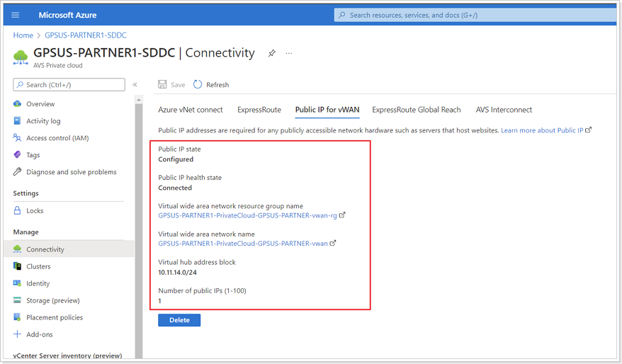Click the Refresh icon in toolbar
The width and height of the screenshot is (622, 364).
[198, 84]
